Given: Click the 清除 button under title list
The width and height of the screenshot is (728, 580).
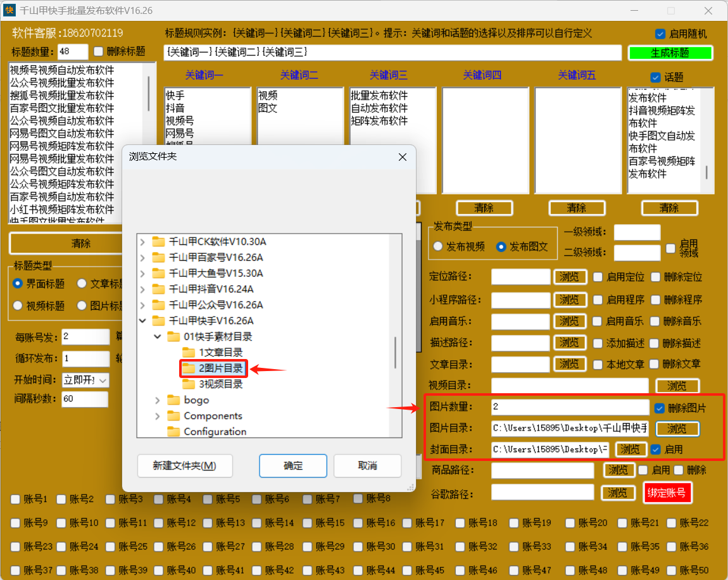Looking at the screenshot, I should coord(81,243).
